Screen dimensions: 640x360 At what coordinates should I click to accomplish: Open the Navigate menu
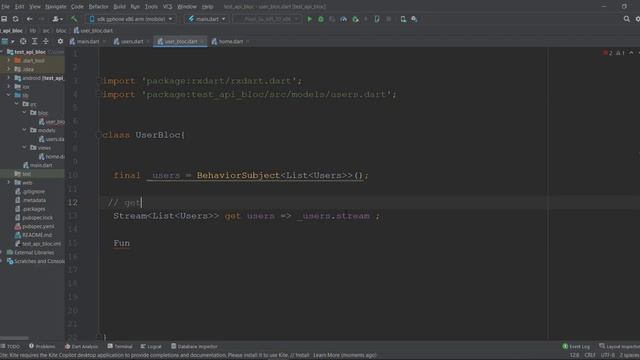coord(56,7)
